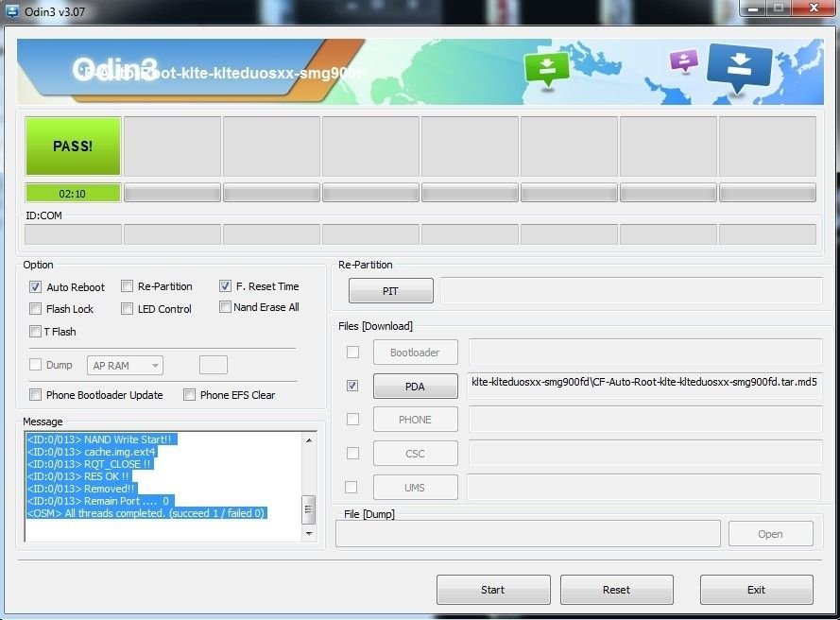Click the Message log scroll up arrow

(x=309, y=440)
